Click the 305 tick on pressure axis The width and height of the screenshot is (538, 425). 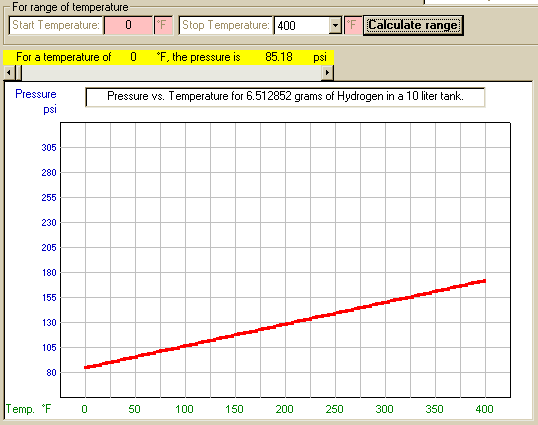click(x=49, y=147)
